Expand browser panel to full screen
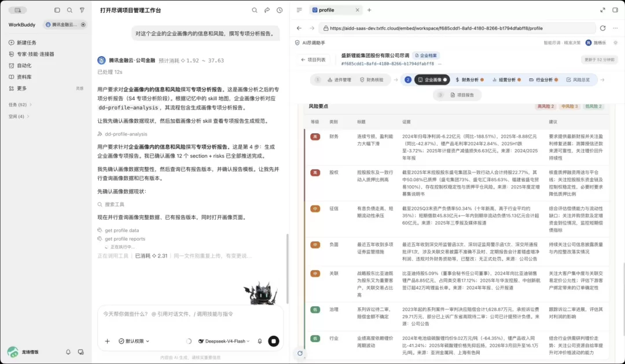The height and width of the screenshot is (364, 625). [x=602, y=10]
